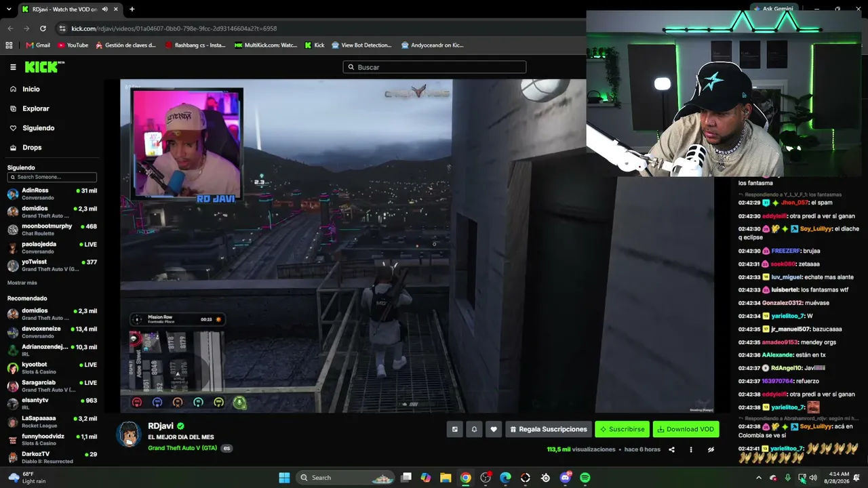Open the Andyoceandr on Kick bookmark
This screenshot has width=868, height=488.
coord(433,45)
